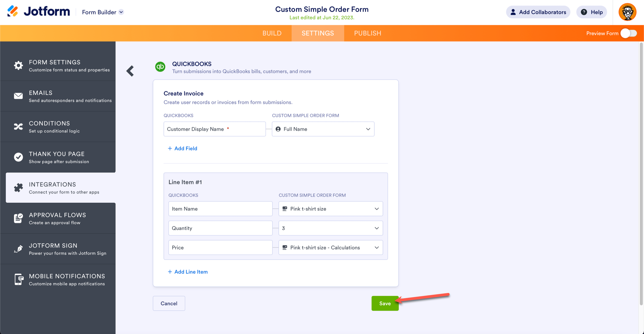
Task: Click the Approval Flows icon
Action: tap(18, 218)
